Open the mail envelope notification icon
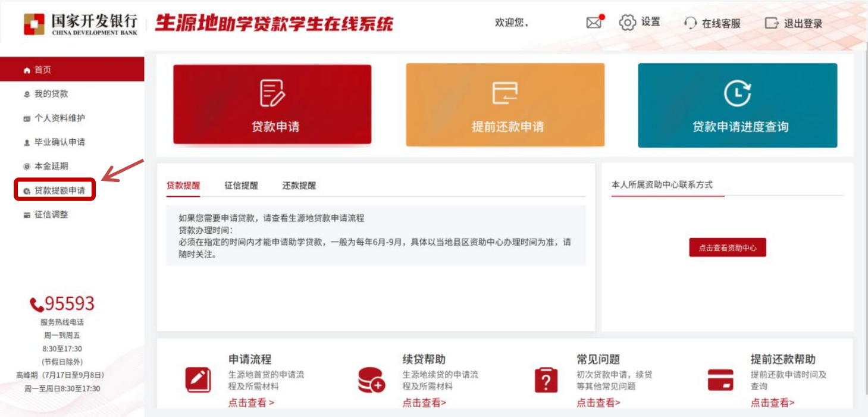The height and width of the screenshot is (417, 868). coord(594,23)
